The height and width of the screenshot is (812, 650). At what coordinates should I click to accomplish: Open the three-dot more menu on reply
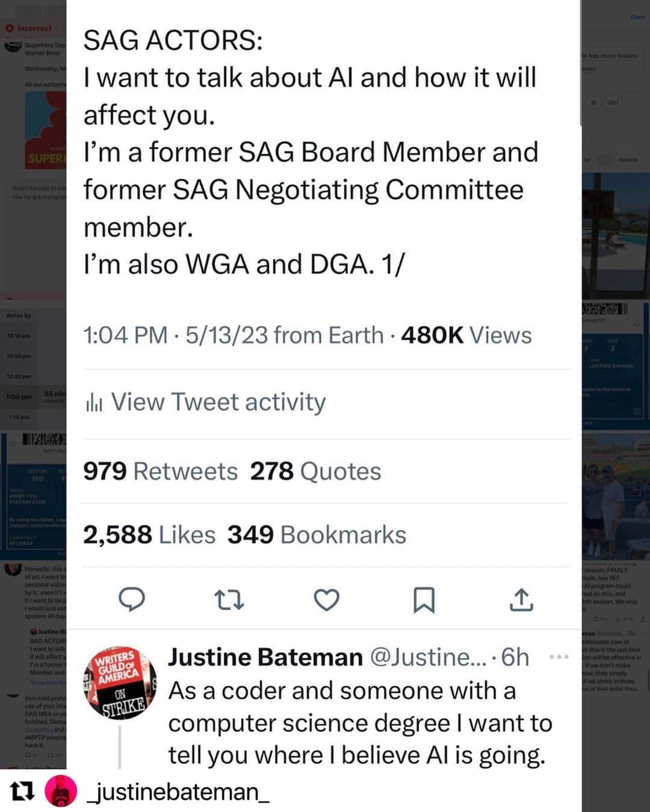click(559, 657)
